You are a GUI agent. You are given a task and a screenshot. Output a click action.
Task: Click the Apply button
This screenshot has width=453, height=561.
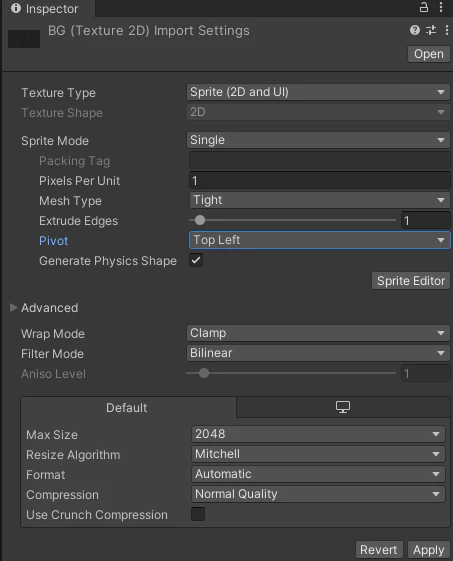tap(428, 550)
